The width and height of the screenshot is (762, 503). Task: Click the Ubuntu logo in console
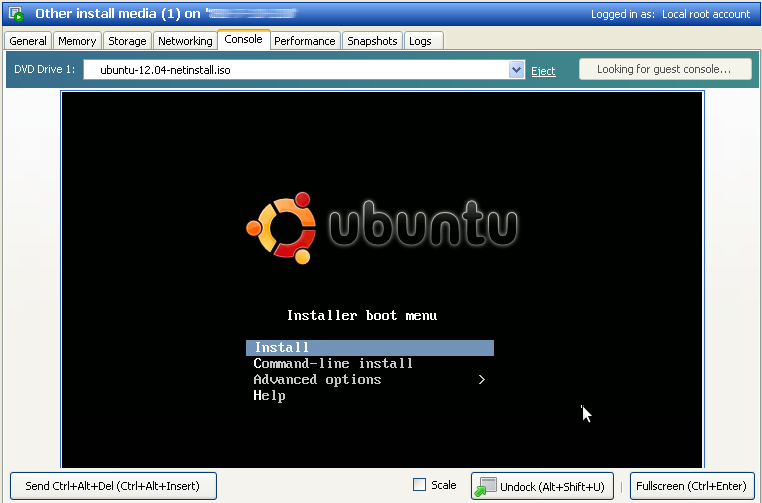(381, 227)
